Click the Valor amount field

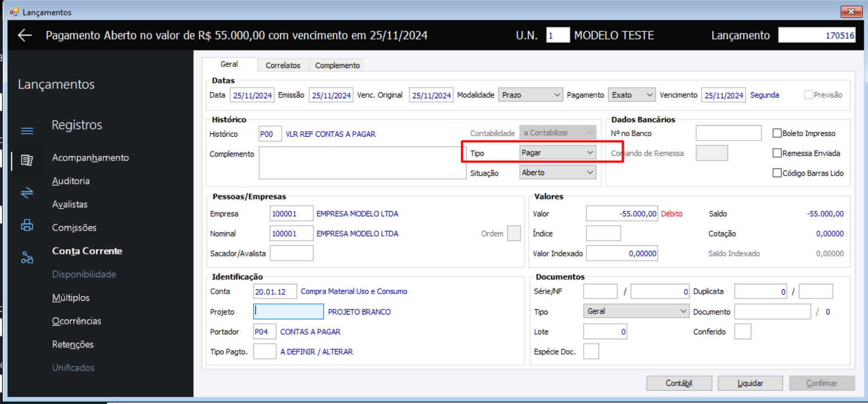coord(622,214)
